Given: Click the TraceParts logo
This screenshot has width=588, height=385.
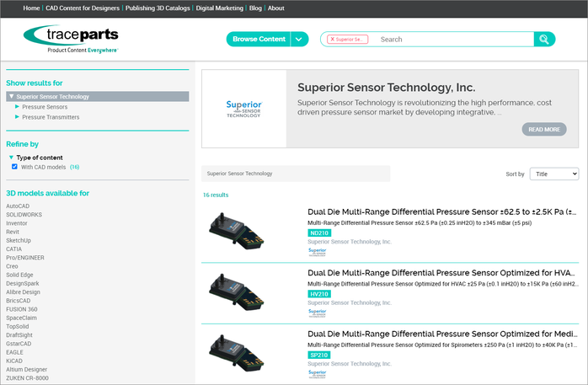Looking at the screenshot, I should pos(71,38).
